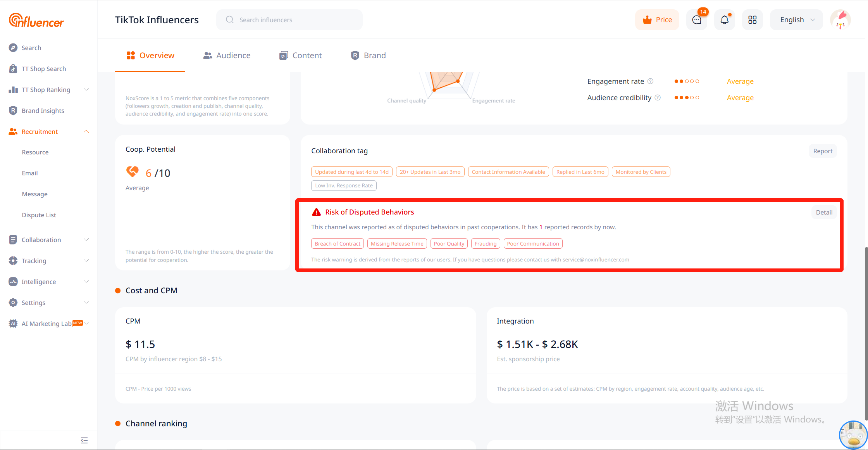Click the Noxinfluencer logo

[36, 20]
